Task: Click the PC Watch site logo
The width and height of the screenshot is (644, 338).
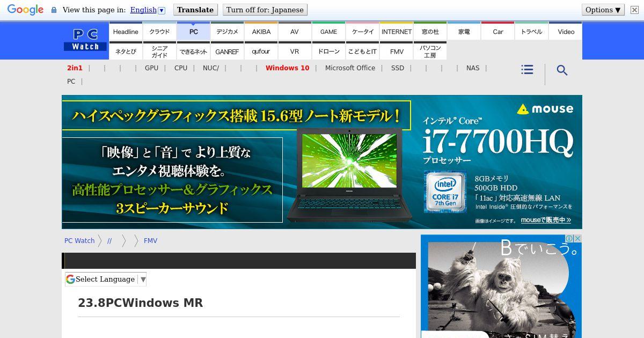Action: point(85,40)
